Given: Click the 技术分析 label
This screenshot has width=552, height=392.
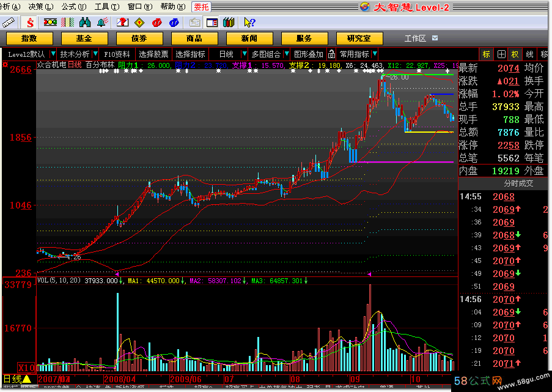Looking at the screenshot, I should point(75,54).
